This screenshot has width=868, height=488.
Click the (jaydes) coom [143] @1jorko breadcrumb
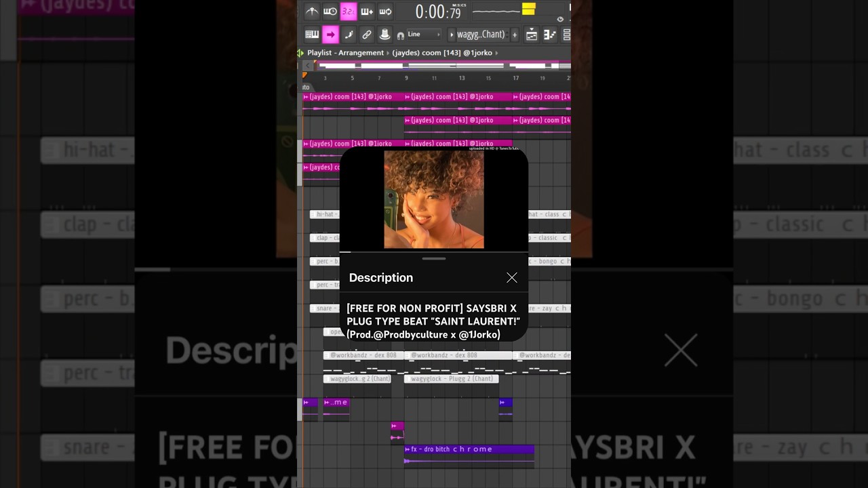(x=442, y=53)
